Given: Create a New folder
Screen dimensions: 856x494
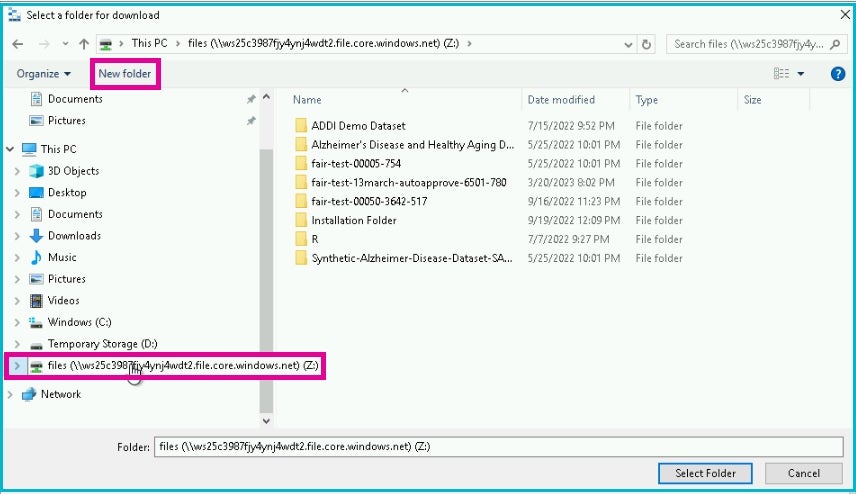Looking at the screenshot, I should (x=124, y=74).
